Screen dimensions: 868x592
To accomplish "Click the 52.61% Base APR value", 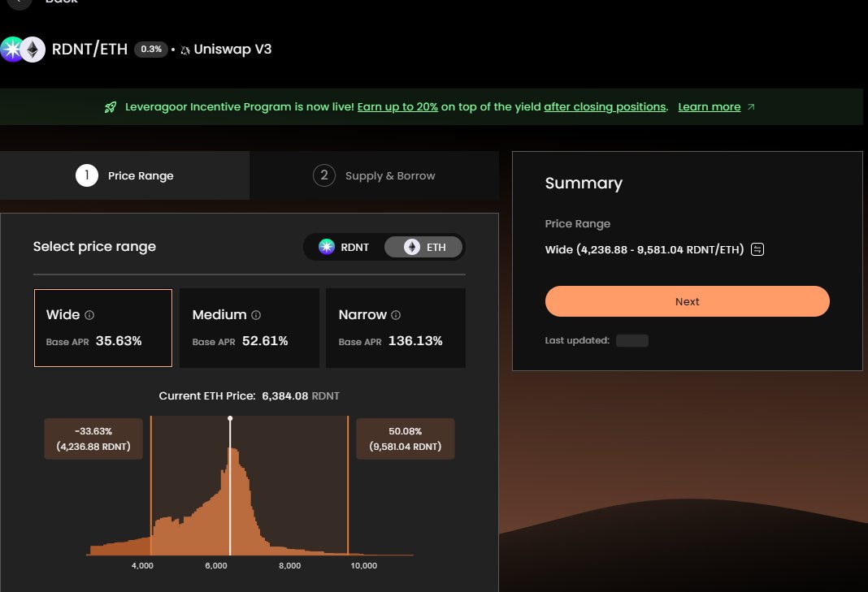I will (265, 341).
